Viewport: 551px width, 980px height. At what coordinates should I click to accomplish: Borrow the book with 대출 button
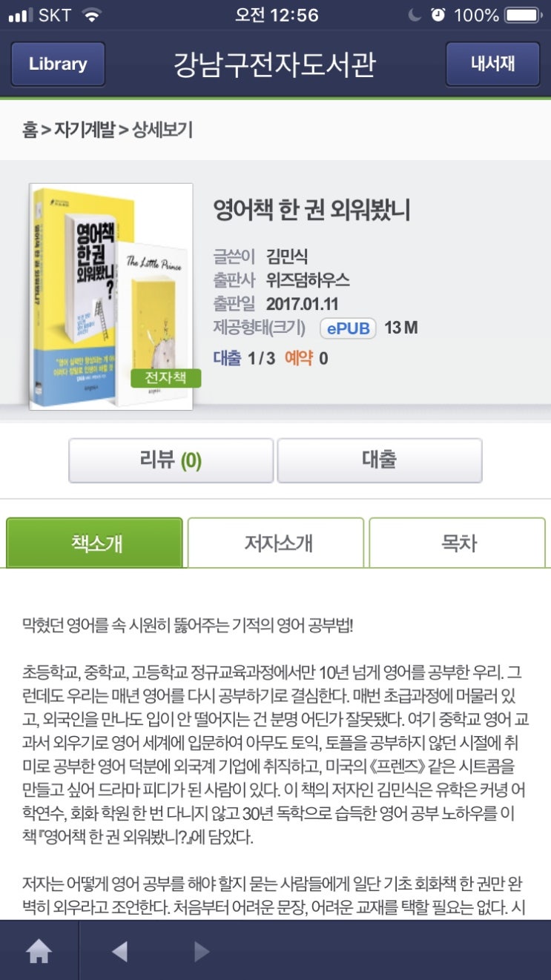[x=380, y=460]
